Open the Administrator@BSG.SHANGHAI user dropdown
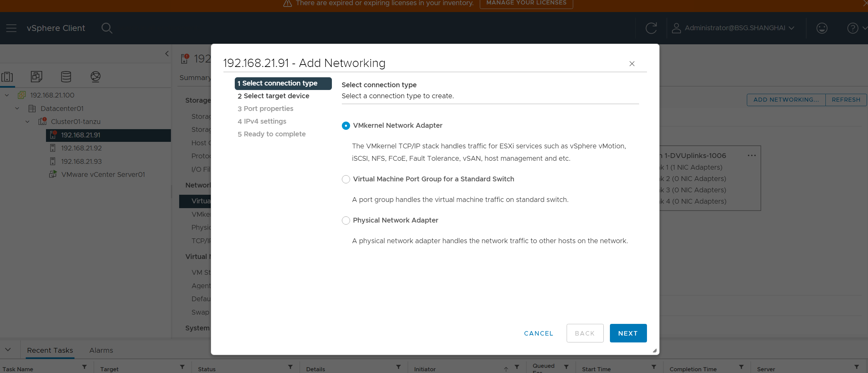 [734, 28]
